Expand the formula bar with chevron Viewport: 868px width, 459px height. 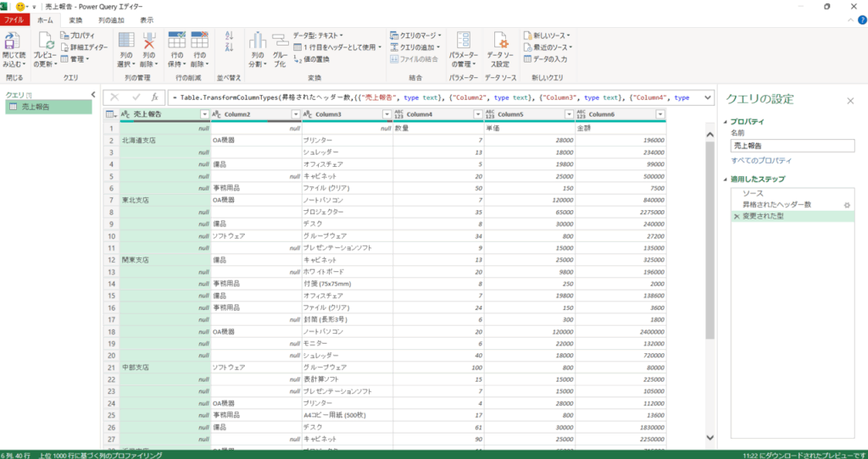coord(707,97)
